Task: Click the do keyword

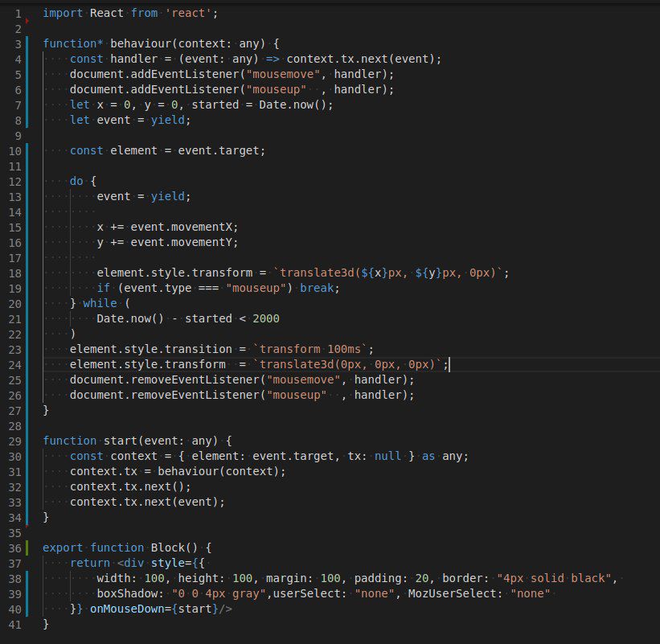Action: [76, 182]
